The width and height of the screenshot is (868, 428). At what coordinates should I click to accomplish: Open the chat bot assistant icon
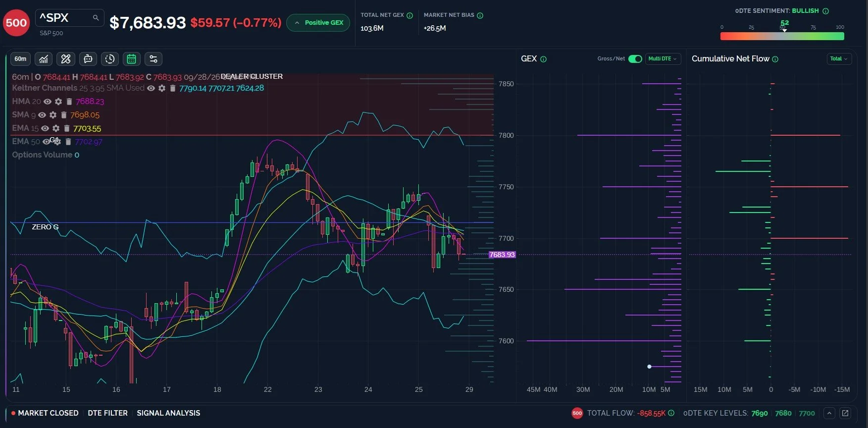coord(88,59)
